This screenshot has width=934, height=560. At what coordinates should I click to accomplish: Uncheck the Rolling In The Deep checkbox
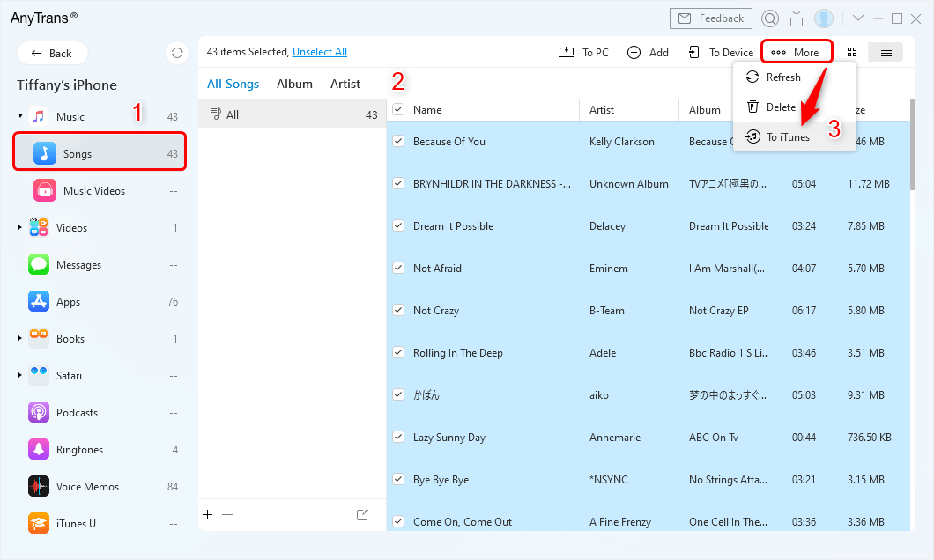point(398,353)
